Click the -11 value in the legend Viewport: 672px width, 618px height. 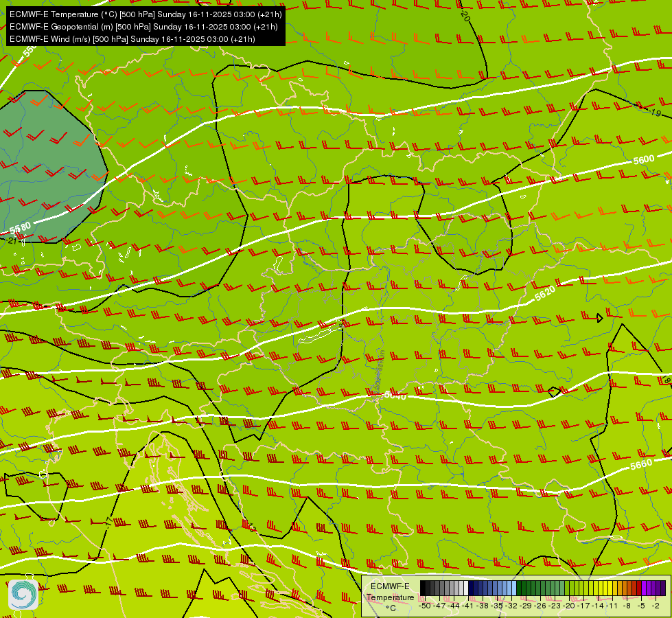click(612, 606)
